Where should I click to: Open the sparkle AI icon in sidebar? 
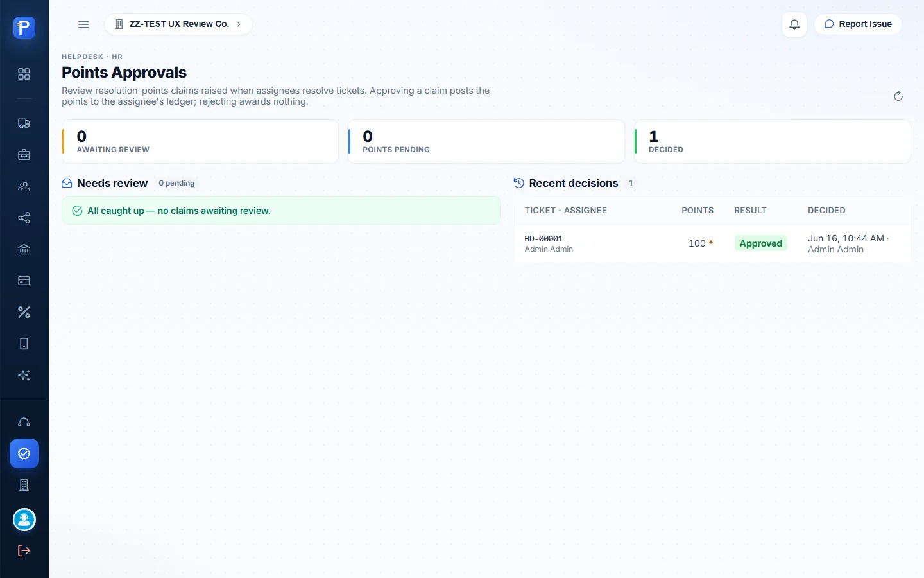pyautogui.click(x=24, y=375)
